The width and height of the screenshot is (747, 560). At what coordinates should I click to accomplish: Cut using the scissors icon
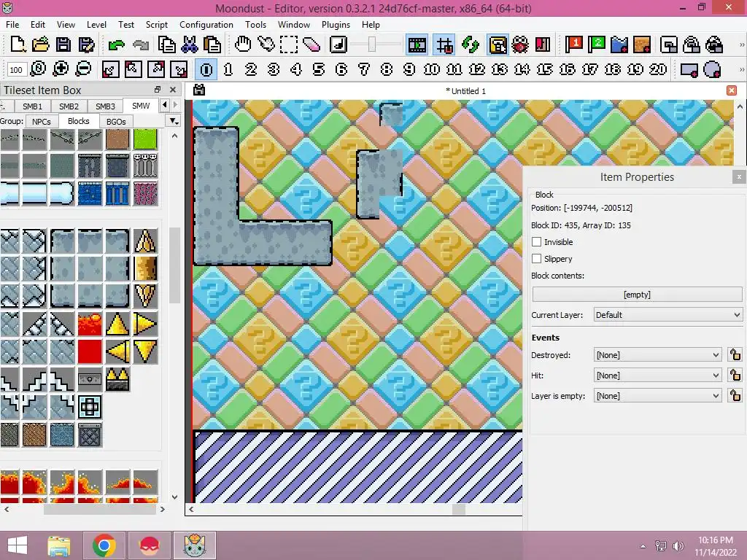click(x=189, y=44)
